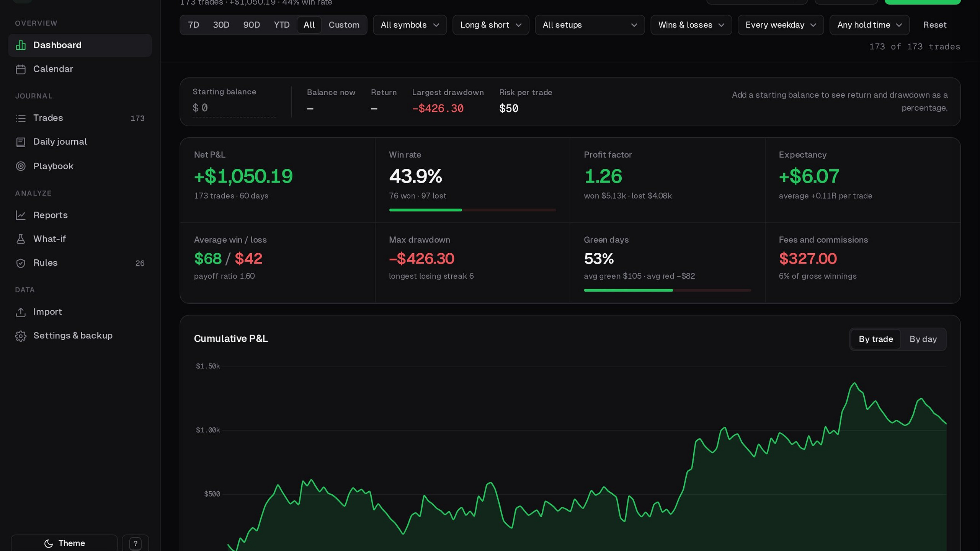Choose the Custom date range option
Screen dimensions: 980x551
pos(344,25)
